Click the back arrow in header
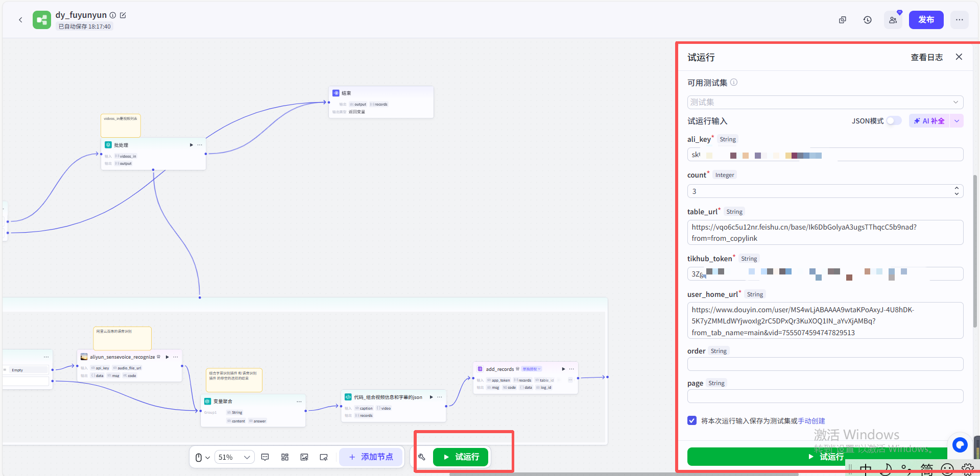 20,20
